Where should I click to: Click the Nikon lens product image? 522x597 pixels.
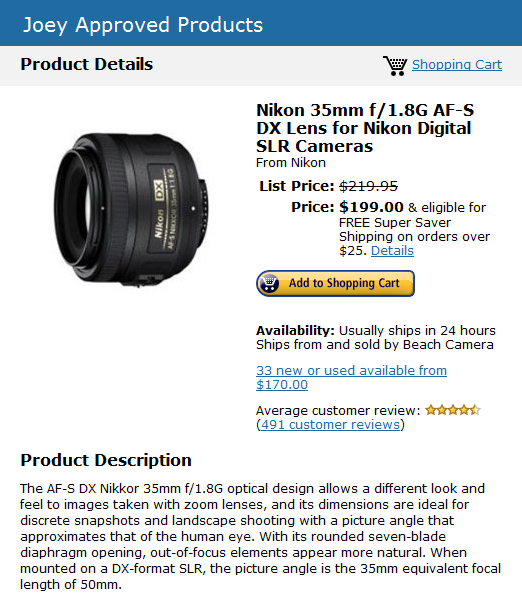coord(131,209)
